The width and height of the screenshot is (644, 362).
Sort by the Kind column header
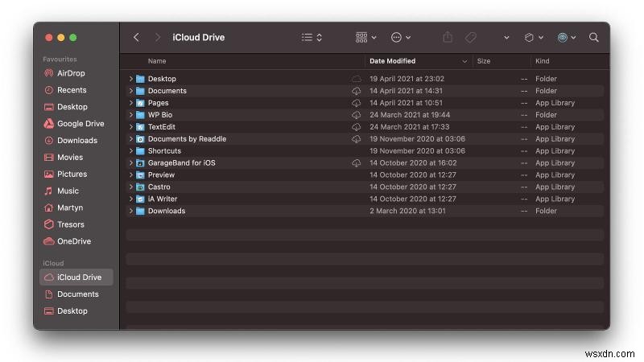pyautogui.click(x=542, y=61)
